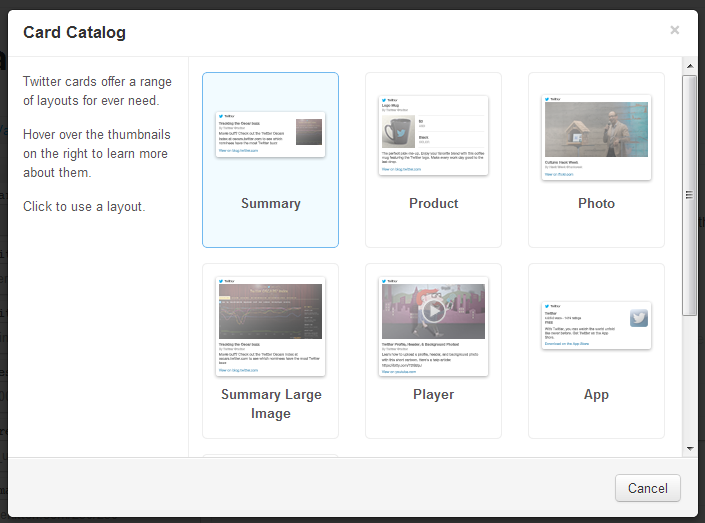Image resolution: width=705 pixels, height=523 pixels.
Task: Click the speaker photo in Photo preview
Action: (x=596, y=130)
